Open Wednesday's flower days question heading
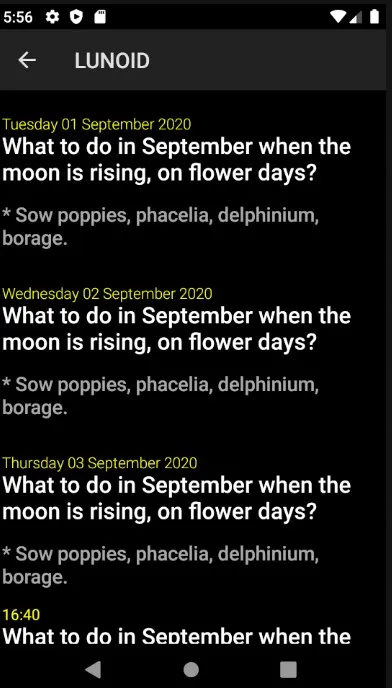The width and height of the screenshot is (392, 688). [177, 329]
